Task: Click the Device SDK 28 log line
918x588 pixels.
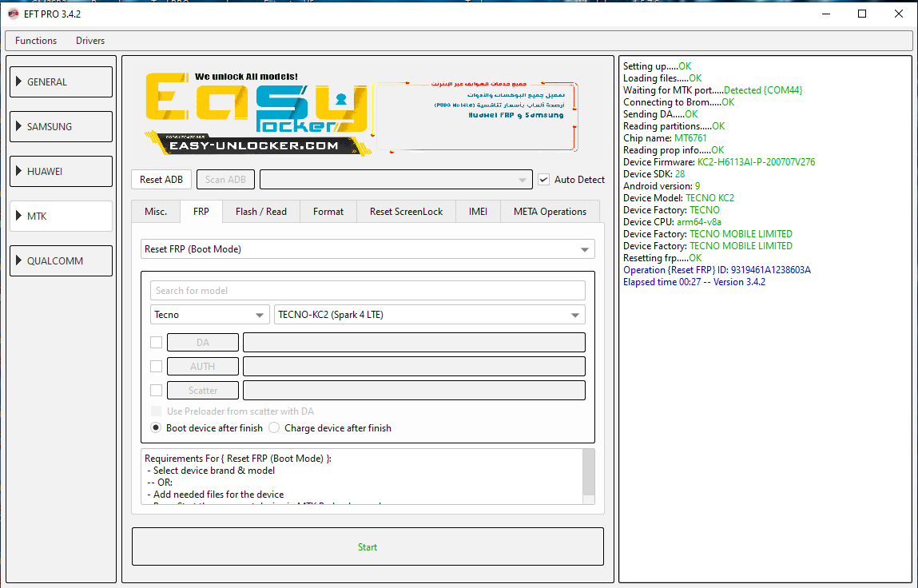Action: (654, 174)
